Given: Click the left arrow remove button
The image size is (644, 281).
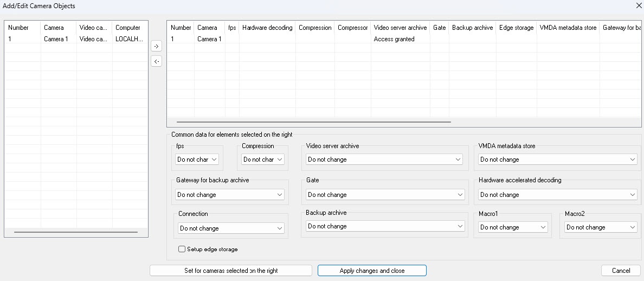Looking at the screenshot, I should pos(156,61).
